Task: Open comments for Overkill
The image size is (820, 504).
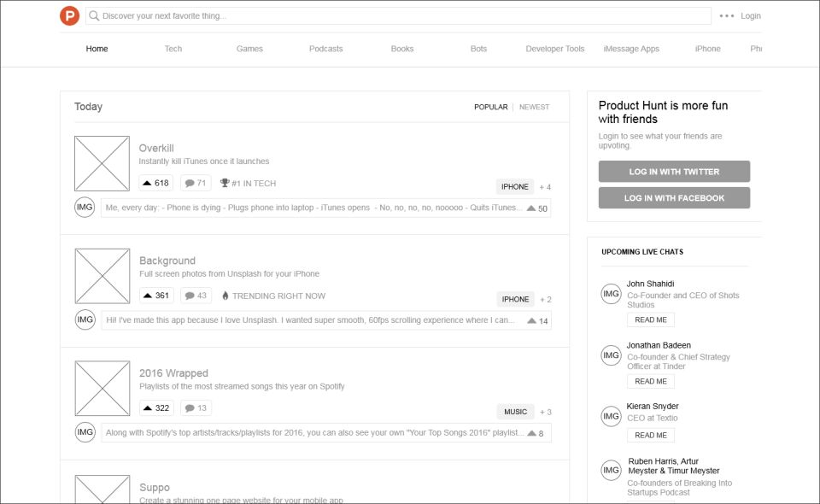Action: pyautogui.click(x=196, y=183)
